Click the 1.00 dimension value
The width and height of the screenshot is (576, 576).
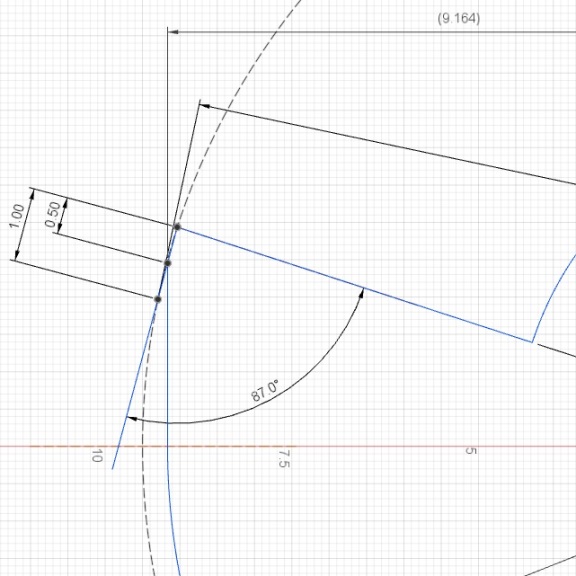[x=17, y=216]
